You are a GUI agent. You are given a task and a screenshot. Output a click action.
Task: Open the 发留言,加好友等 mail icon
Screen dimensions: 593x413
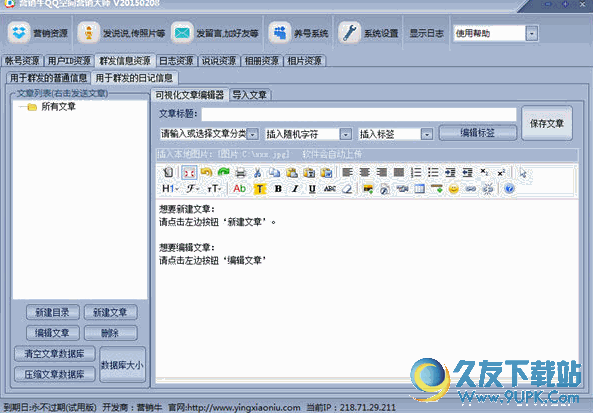[x=182, y=33]
